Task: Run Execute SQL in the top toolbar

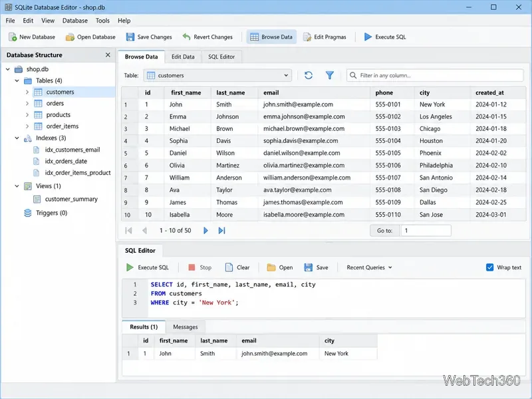Action: pyautogui.click(x=385, y=37)
